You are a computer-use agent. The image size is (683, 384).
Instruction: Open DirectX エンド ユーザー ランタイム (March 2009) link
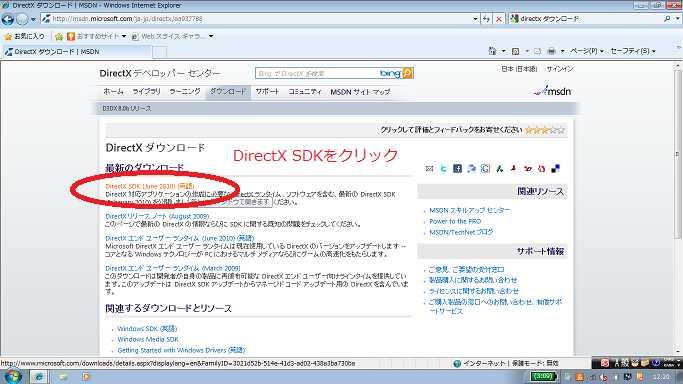point(172,268)
